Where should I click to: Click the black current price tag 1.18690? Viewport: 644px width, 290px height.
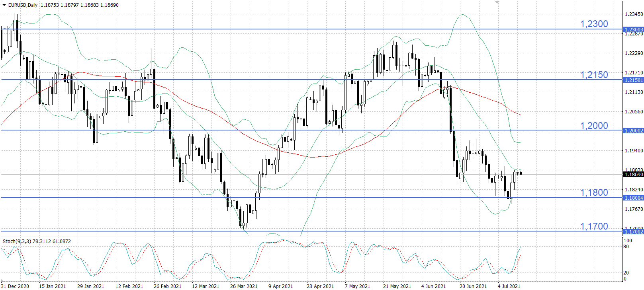[633, 174]
